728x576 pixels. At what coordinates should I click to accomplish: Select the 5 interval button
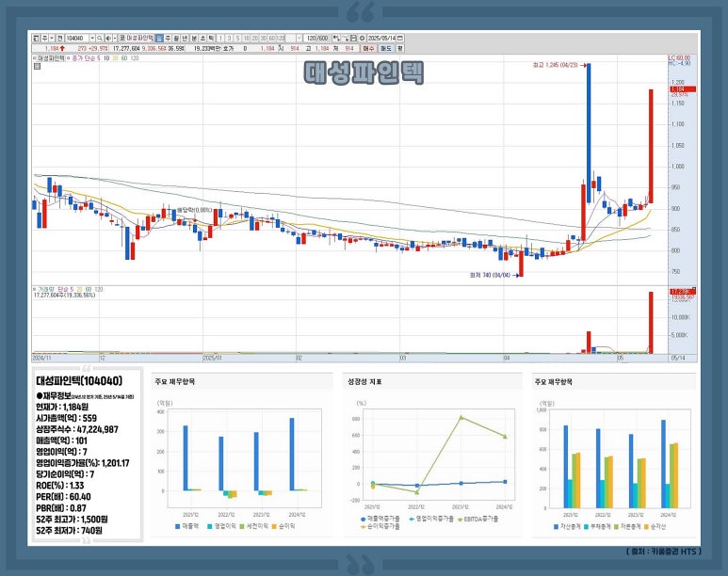pos(237,38)
